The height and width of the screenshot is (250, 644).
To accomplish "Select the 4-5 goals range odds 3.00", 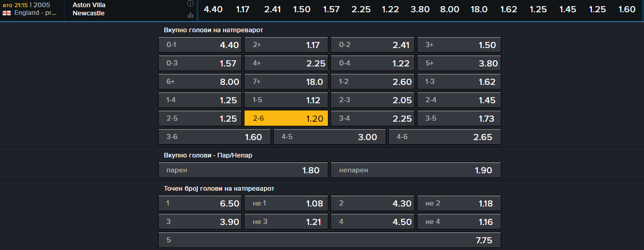I will point(329,137).
